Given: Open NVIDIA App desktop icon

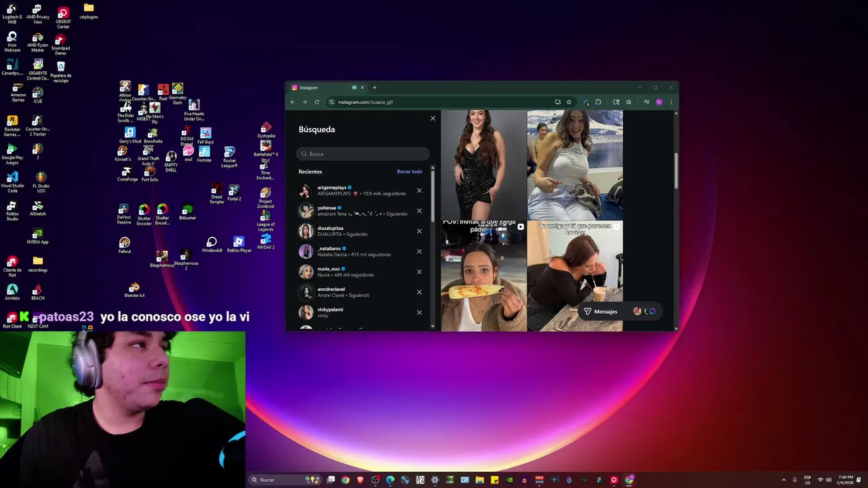Looking at the screenshot, I should coord(37,236).
